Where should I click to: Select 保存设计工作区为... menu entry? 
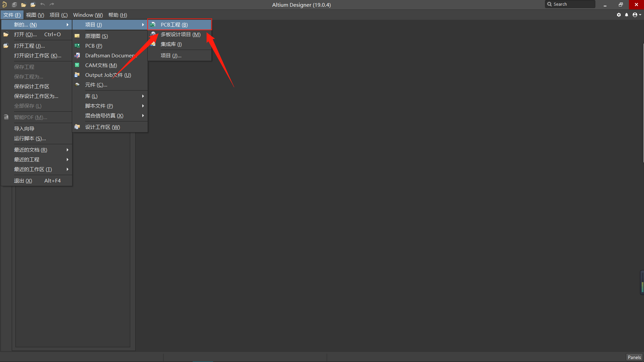pos(37,96)
